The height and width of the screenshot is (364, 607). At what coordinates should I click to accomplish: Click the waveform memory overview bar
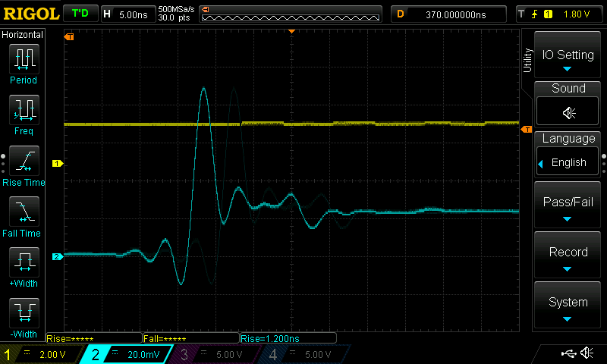click(x=291, y=14)
